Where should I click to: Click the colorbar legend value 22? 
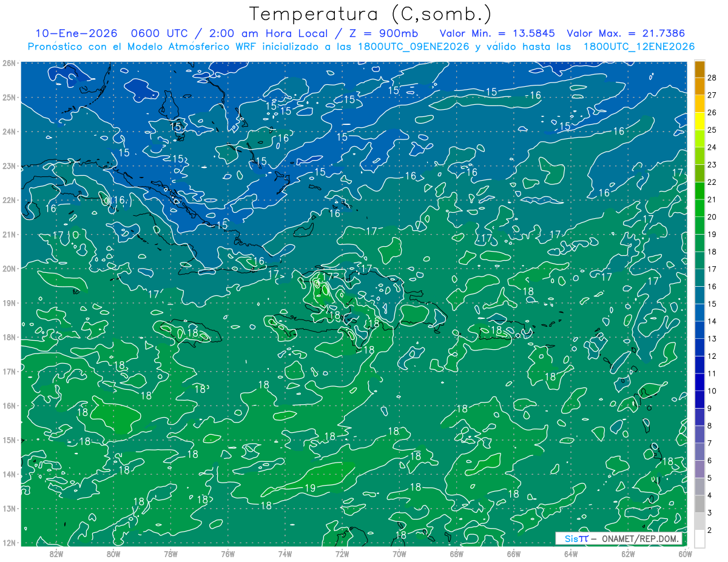[x=712, y=182]
